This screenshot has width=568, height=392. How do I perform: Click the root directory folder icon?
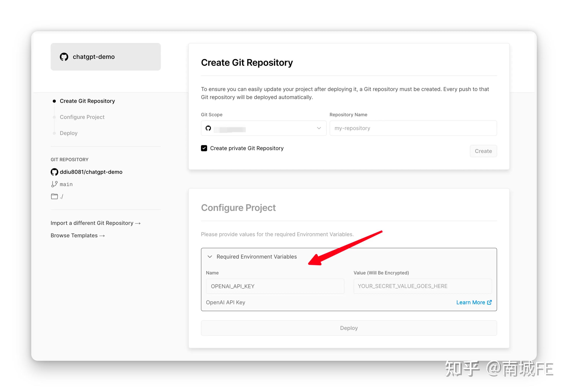(54, 196)
